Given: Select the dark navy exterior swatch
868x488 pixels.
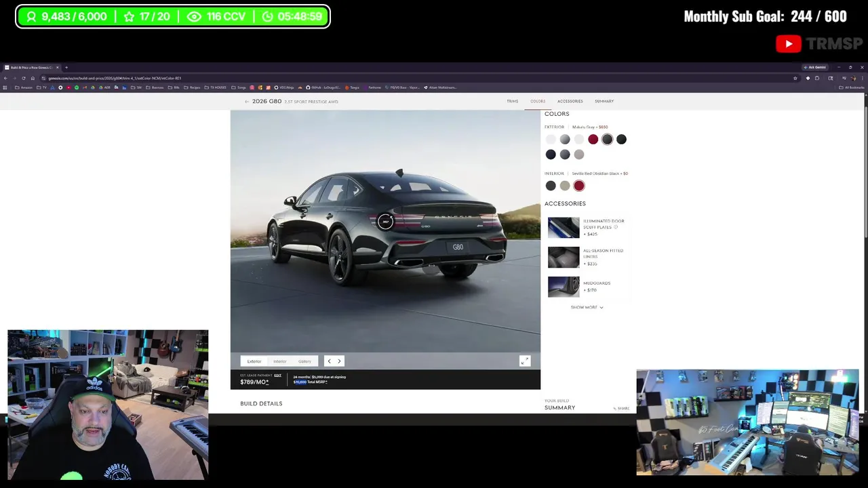Looking at the screenshot, I should pos(551,155).
